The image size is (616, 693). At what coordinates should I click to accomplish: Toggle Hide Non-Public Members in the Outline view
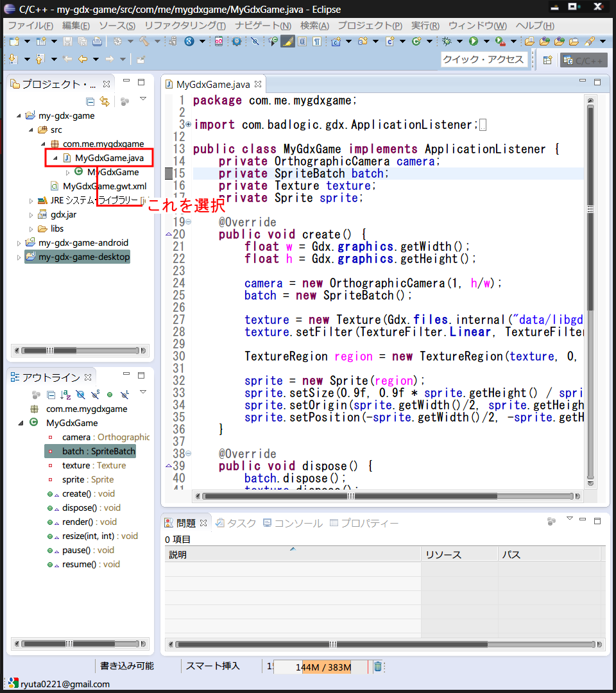(x=110, y=395)
